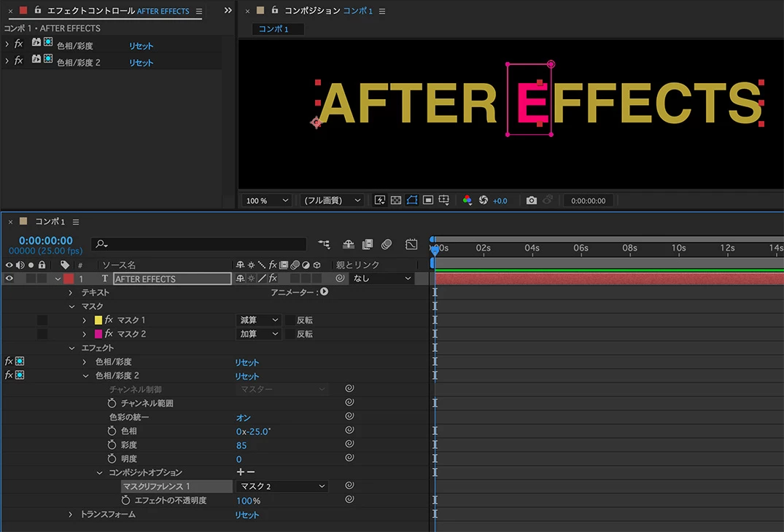Click red label color of layer 1

[69, 278]
